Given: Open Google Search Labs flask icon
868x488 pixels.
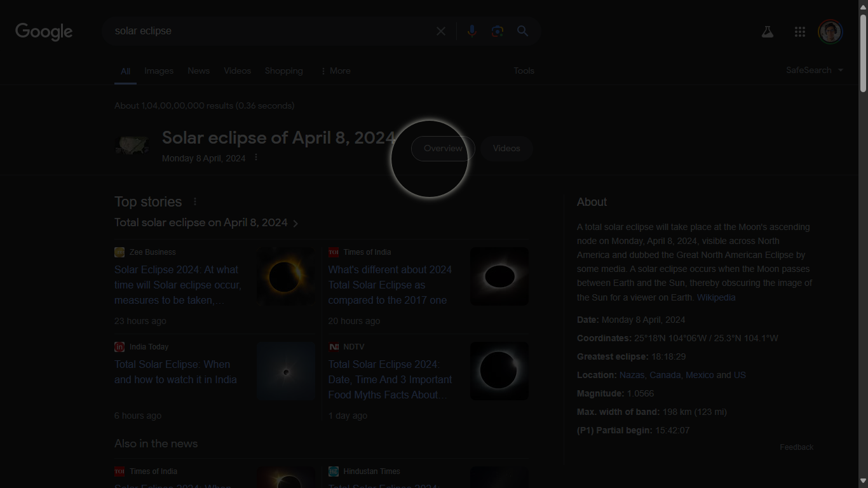Looking at the screenshot, I should click(x=767, y=31).
